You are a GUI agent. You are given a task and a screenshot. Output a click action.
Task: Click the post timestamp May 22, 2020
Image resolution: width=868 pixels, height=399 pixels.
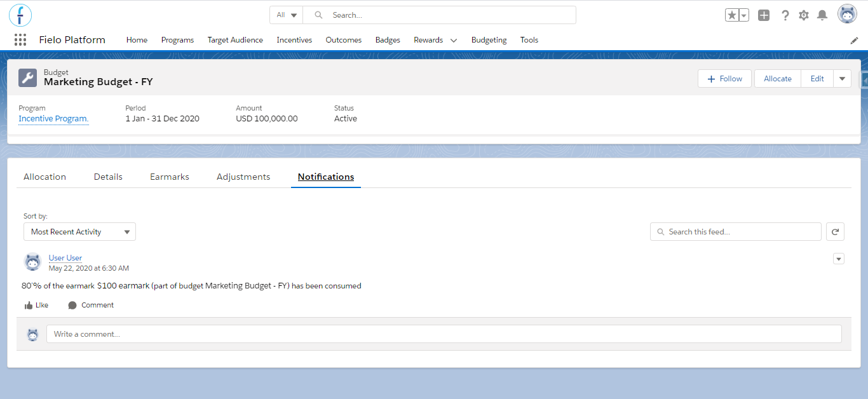point(89,269)
